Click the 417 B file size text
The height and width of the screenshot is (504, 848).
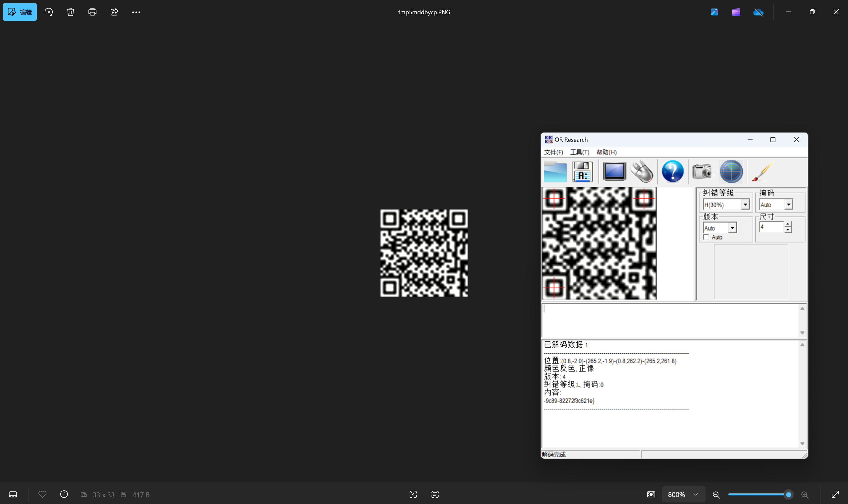click(141, 495)
